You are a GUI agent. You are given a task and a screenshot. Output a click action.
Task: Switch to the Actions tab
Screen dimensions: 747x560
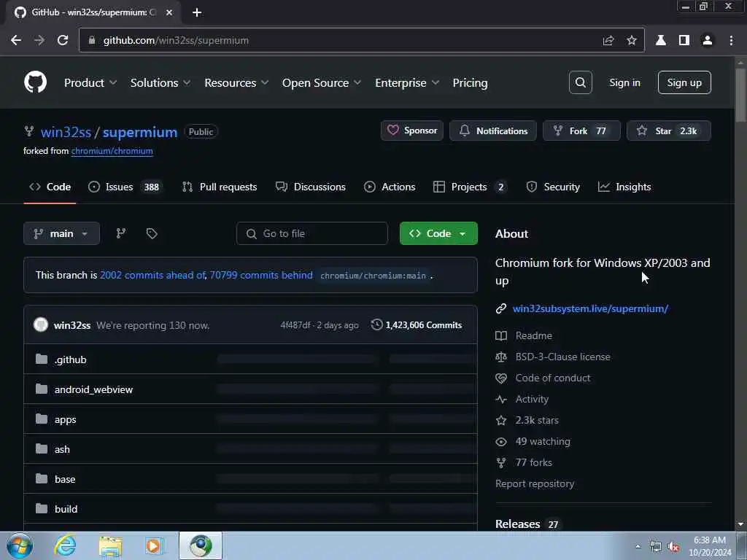click(x=390, y=187)
